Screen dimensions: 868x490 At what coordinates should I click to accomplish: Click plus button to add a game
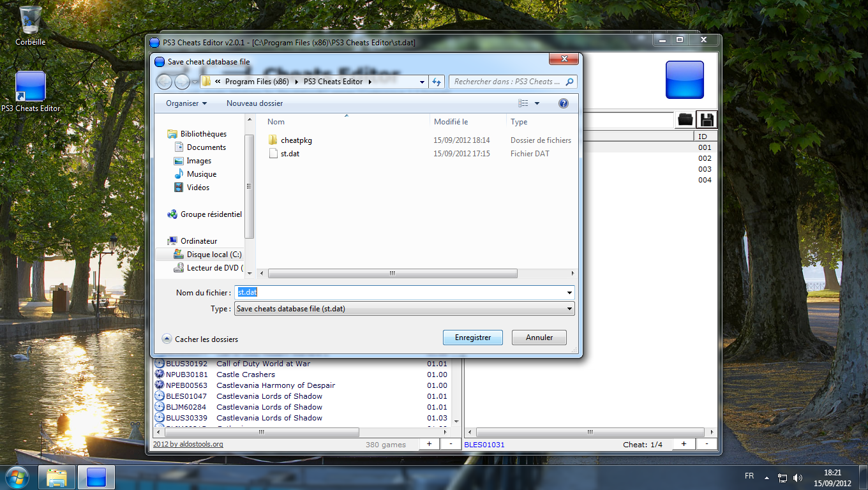pos(429,444)
